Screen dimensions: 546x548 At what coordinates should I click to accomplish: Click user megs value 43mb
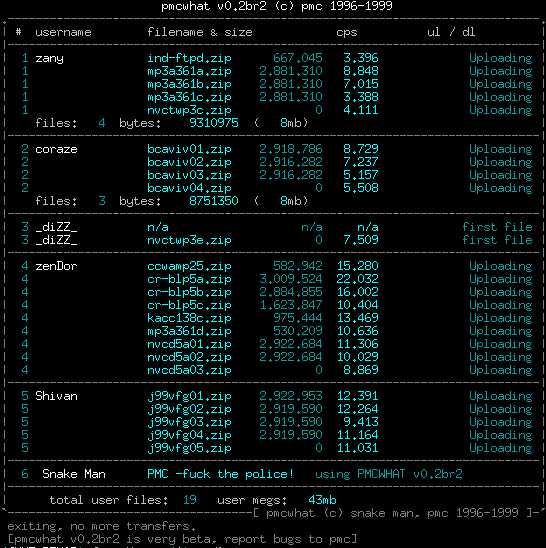click(322, 500)
